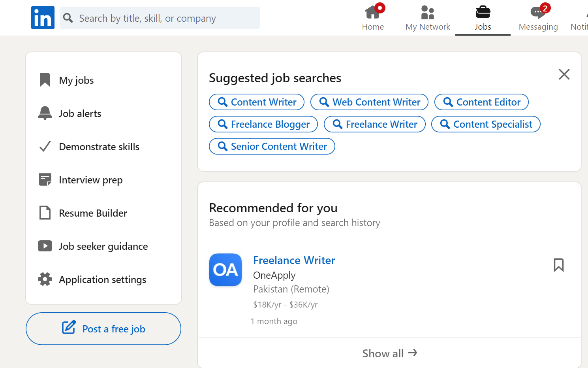Open the Content Writer suggested search
Viewport: 588px width, 368px height.
[x=256, y=102]
